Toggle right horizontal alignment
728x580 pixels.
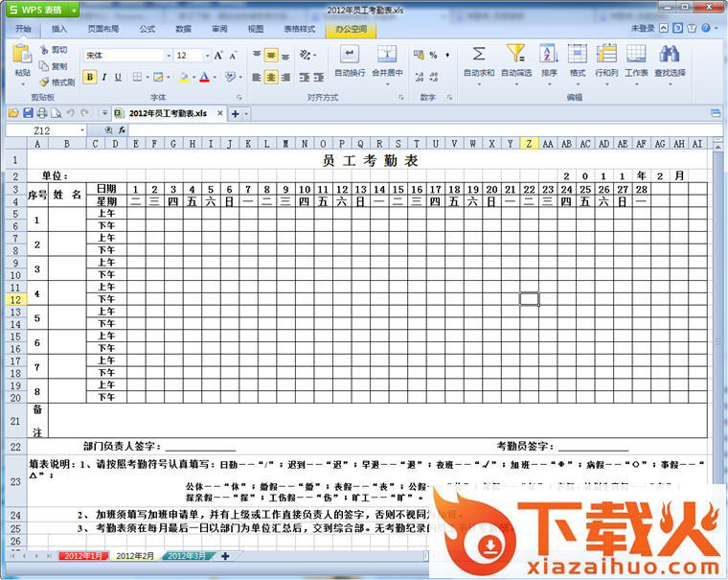coord(285,77)
